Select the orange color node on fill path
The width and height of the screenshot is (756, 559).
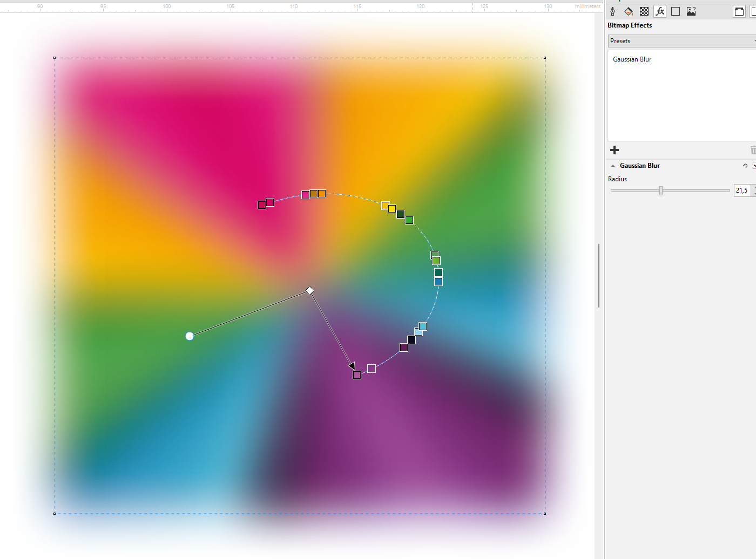tap(322, 194)
